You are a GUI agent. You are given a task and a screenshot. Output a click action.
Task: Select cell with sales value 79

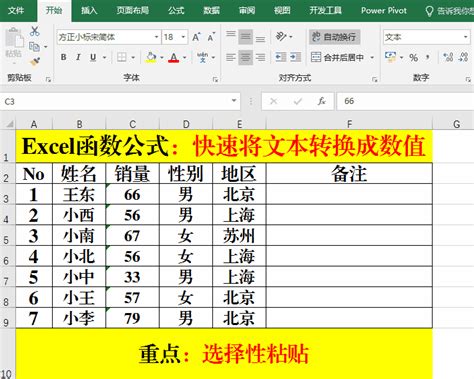pos(132,318)
